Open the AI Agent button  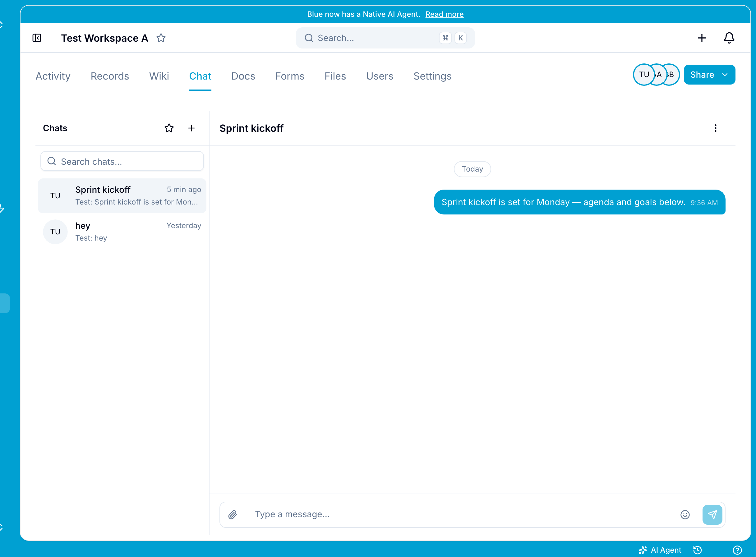[x=660, y=550]
